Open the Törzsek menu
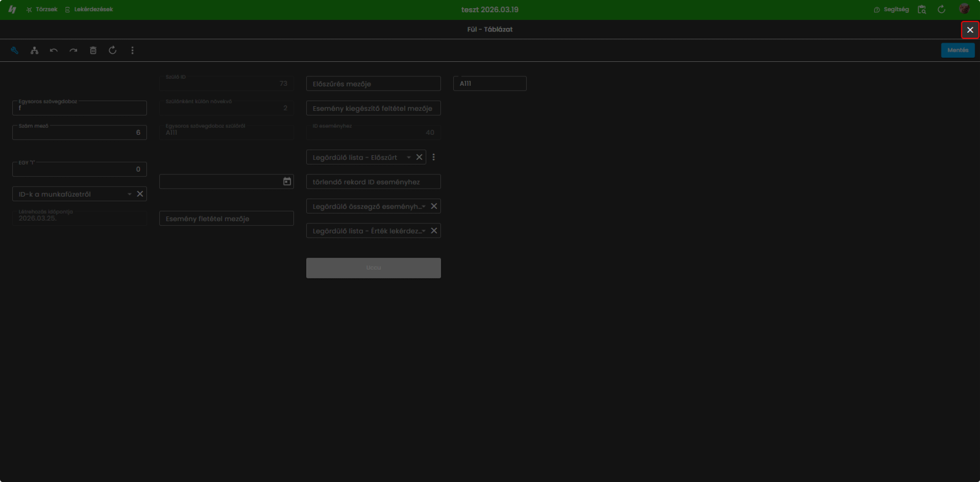The image size is (980, 482). [x=42, y=9]
